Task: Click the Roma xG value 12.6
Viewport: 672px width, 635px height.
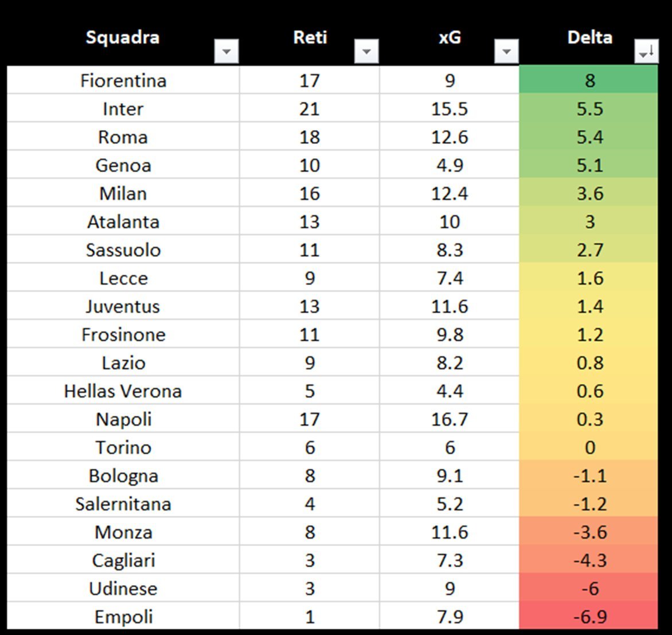Action: 450,137
